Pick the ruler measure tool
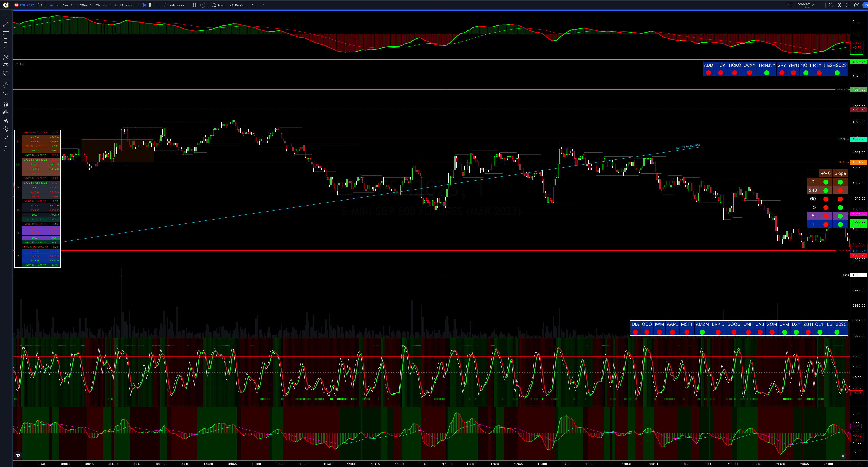The height and width of the screenshot is (467, 868). point(6,85)
